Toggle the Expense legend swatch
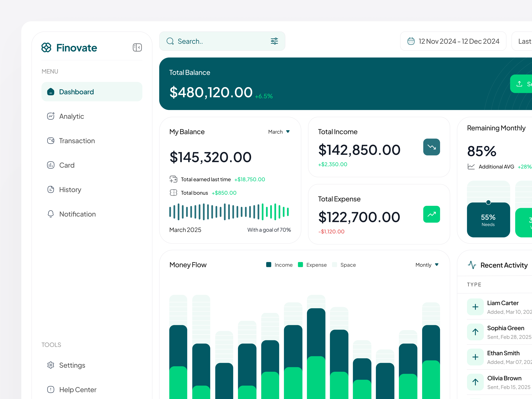The width and height of the screenshot is (532, 399). (300, 265)
